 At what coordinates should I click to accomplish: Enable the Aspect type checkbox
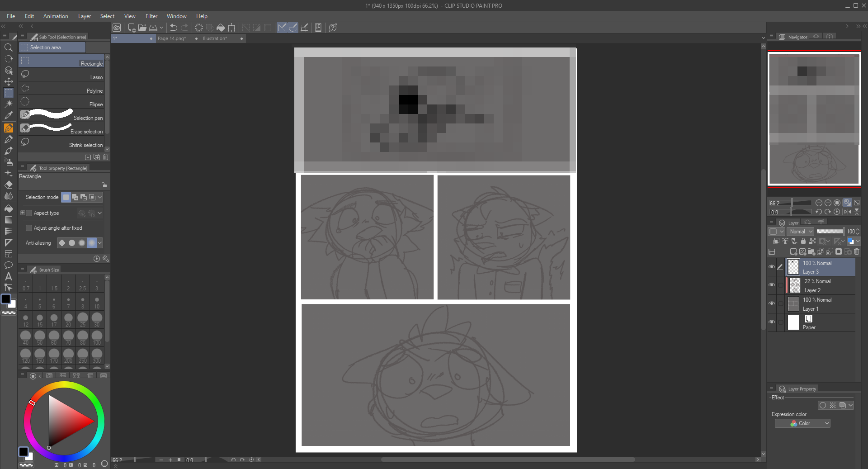pyautogui.click(x=29, y=213)
